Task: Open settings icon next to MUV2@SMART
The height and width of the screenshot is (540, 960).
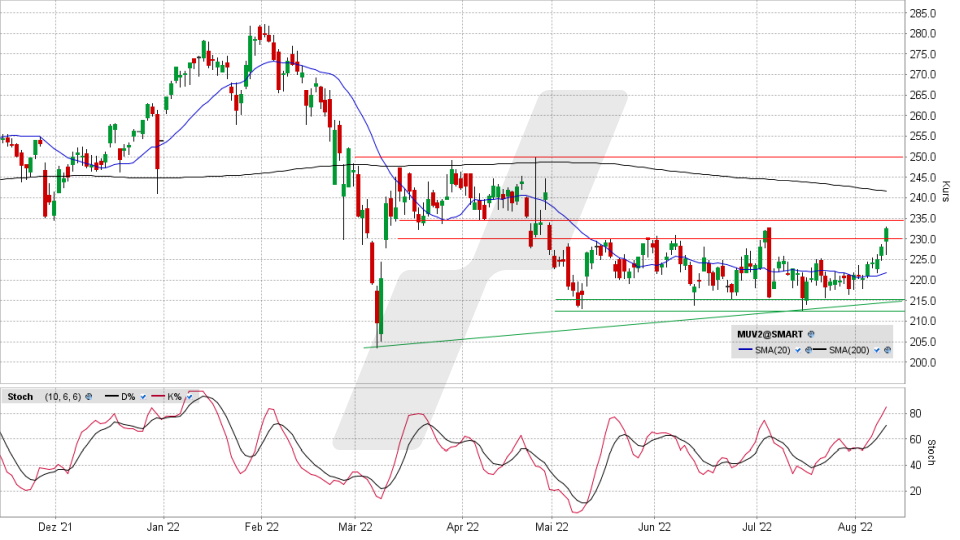Action: [x=811, y=334]
